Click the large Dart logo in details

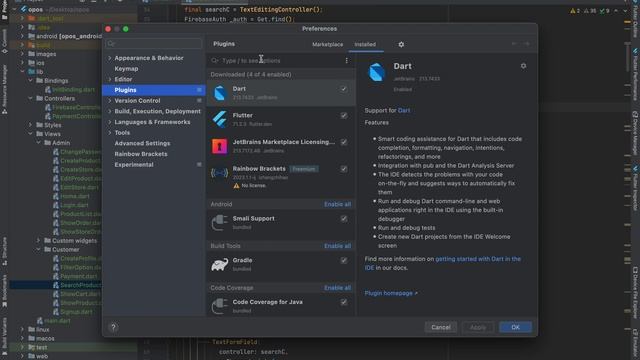point(377,72)
